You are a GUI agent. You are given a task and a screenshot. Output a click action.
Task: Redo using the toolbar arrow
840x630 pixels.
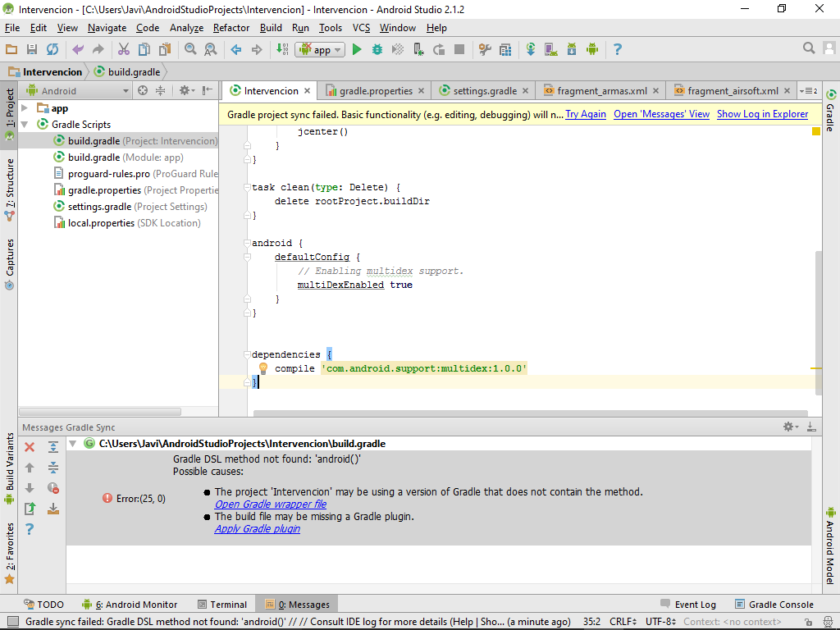pos(98,49)
